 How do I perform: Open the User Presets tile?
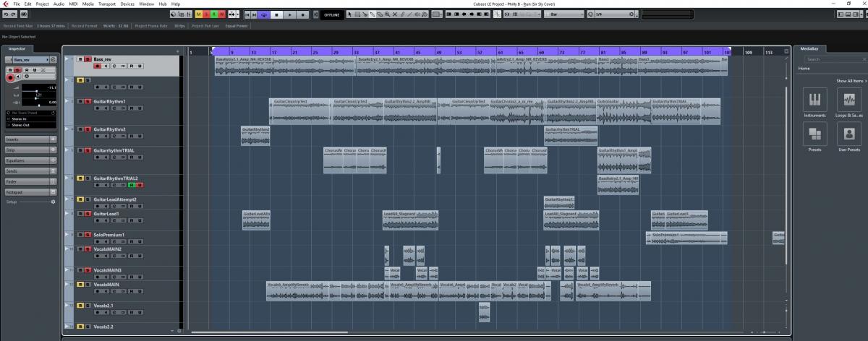[848, 136]
